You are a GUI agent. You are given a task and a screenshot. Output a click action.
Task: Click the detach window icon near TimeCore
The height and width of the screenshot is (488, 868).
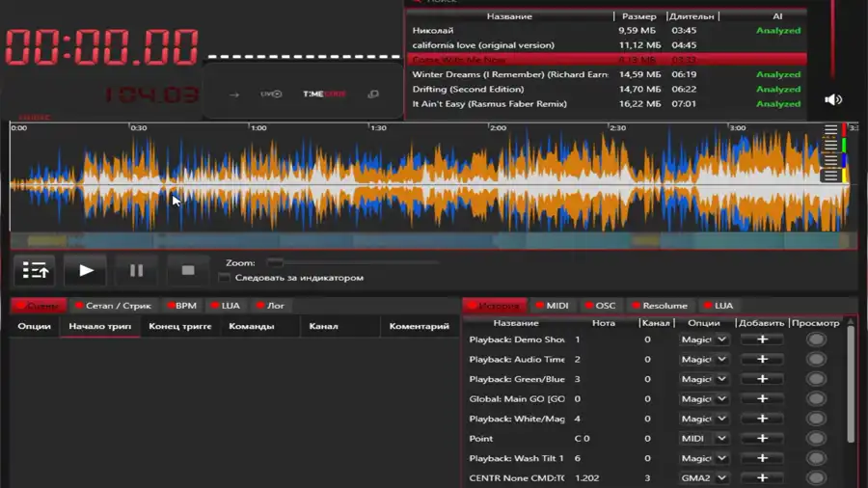coord(372,95)
